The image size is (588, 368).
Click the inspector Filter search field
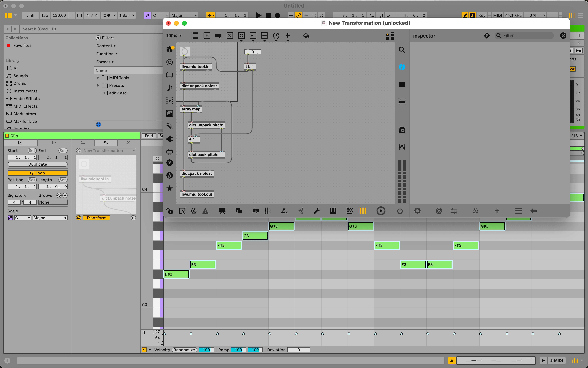point(524,36)
